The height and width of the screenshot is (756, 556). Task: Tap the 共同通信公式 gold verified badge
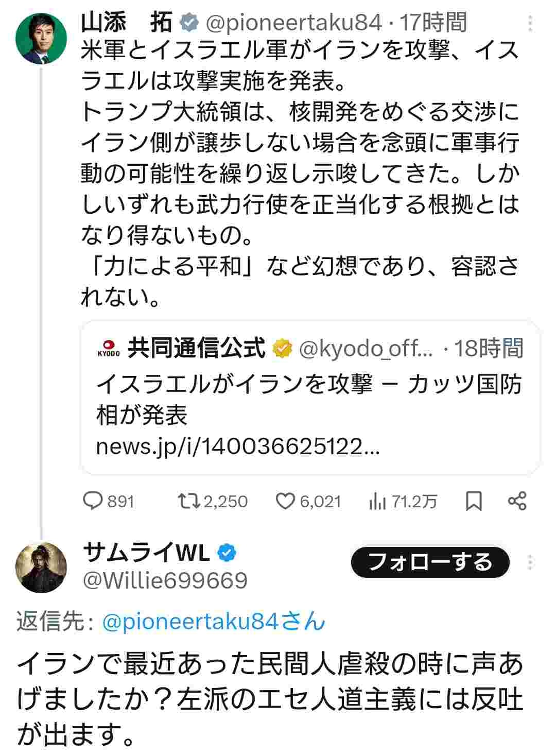[282, 349]
